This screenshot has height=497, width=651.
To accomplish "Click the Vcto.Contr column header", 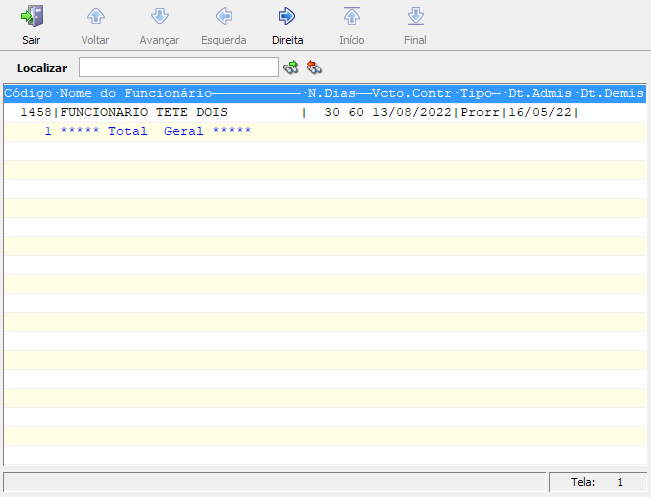I will point(412,94).
